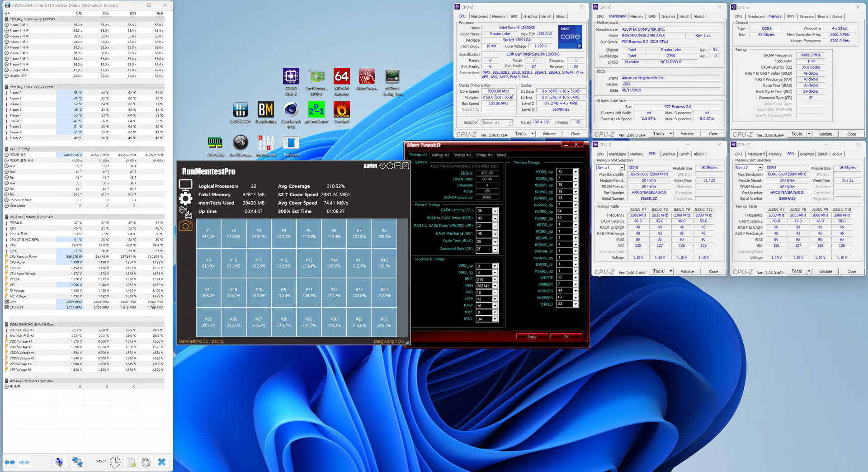Collapse DDR5 DIMM sensor group in HWiNFO
The height and width of the screenshot is (472, 868).
click(7, 324)
